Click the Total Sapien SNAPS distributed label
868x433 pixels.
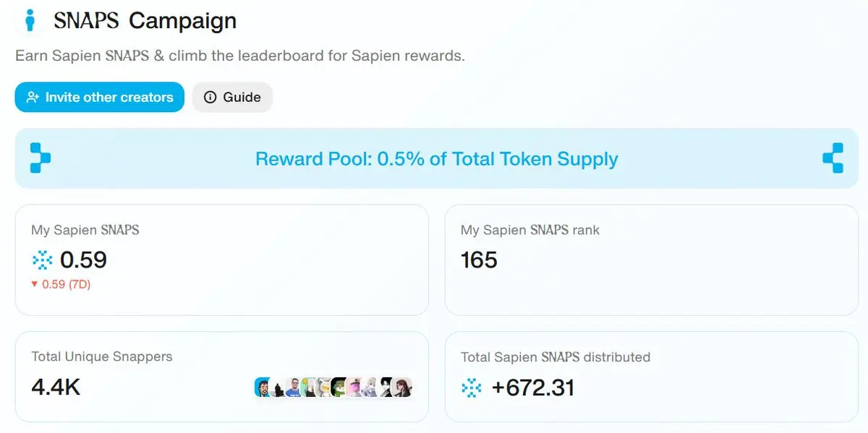(556, 357)
